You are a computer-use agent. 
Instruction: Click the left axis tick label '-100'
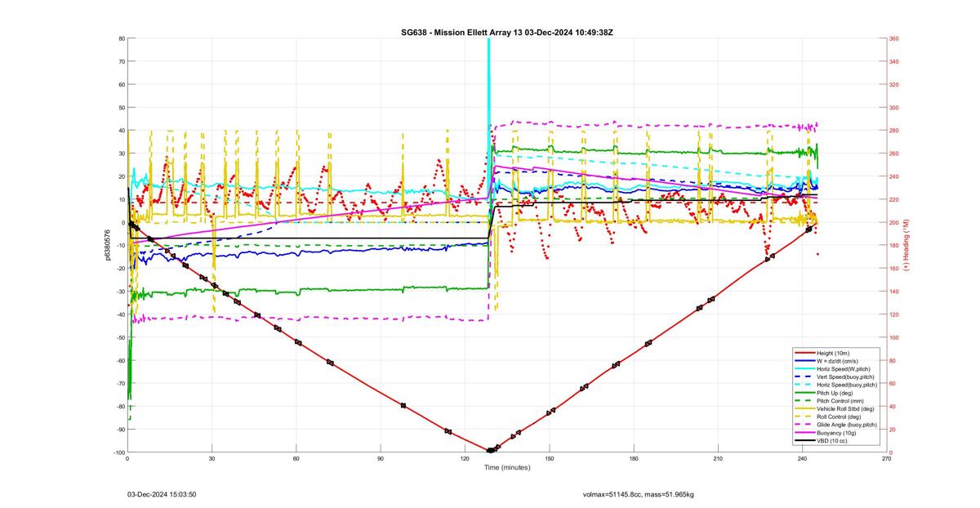click(118, 452)
